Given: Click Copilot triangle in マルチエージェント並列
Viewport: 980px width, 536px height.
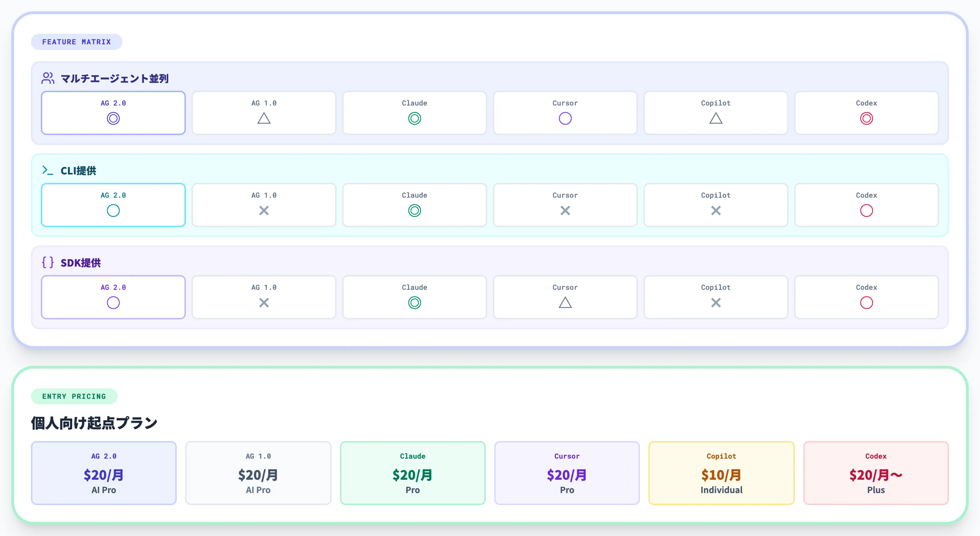Looking at the screenshot, I should [x=716, y=118].
